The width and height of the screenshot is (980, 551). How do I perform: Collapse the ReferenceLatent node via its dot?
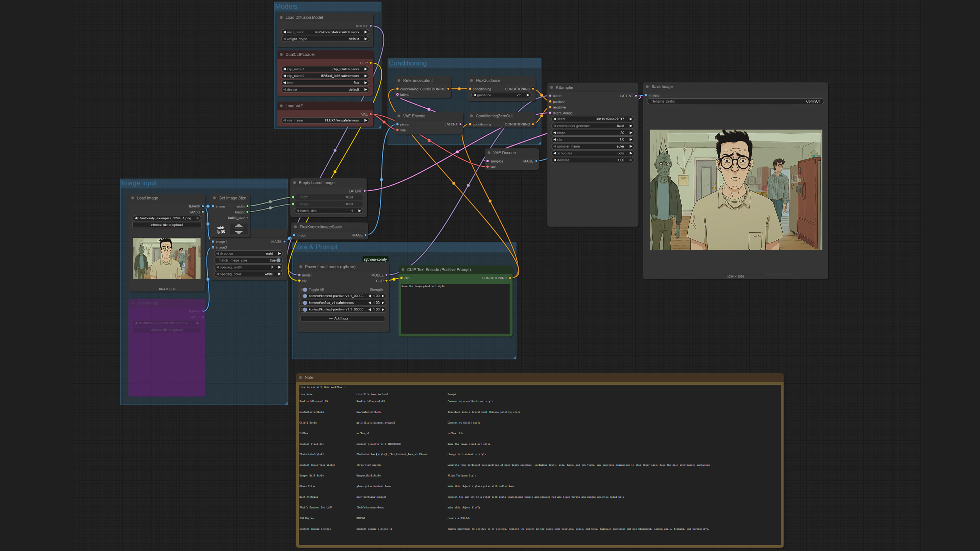(399, 81)
